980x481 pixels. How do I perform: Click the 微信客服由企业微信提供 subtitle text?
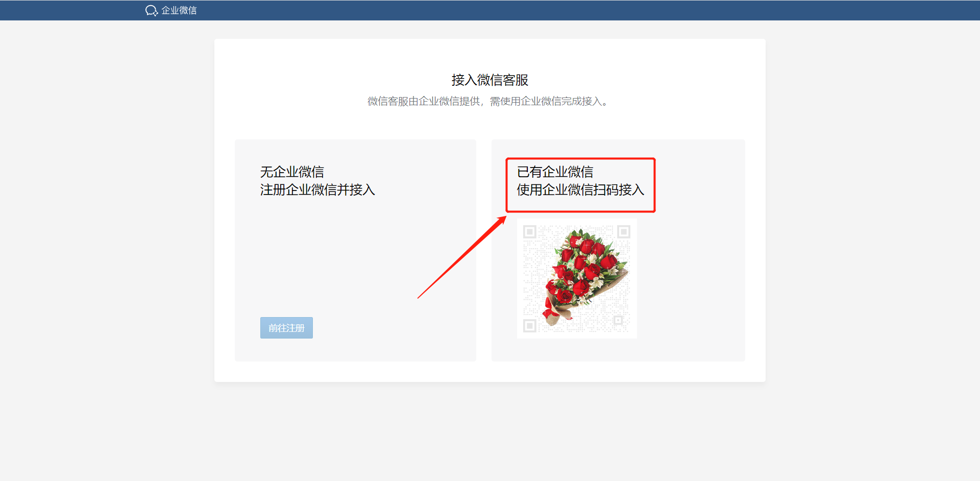(424, 101)
